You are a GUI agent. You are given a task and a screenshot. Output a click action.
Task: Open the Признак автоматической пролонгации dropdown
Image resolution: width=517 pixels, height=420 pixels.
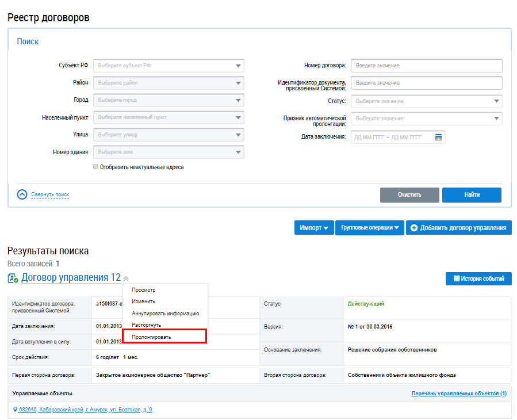coord(427,119)
